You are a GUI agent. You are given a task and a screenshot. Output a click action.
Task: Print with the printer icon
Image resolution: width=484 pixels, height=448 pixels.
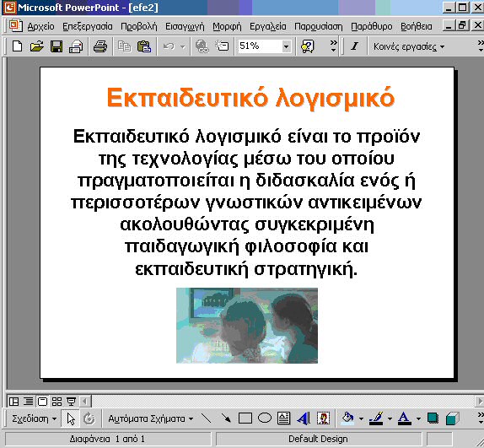click(x=100, y=46)
